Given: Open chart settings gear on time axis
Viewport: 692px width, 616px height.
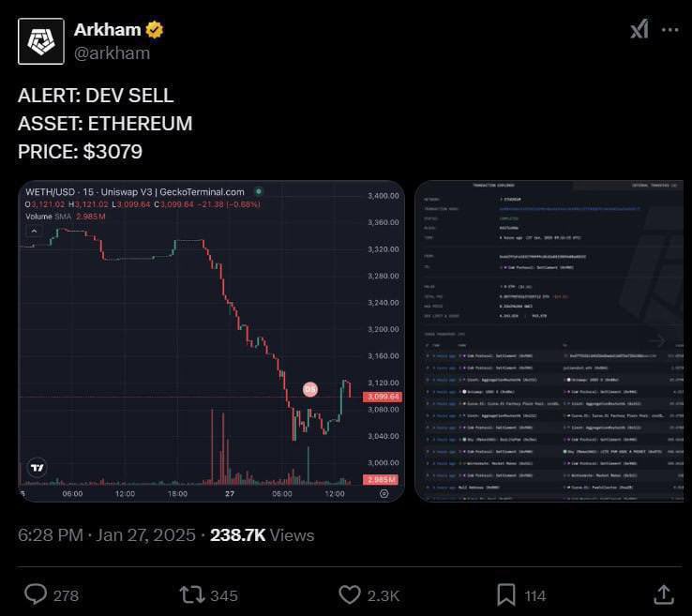Looking at the screenshot, I should pos(384,493).
